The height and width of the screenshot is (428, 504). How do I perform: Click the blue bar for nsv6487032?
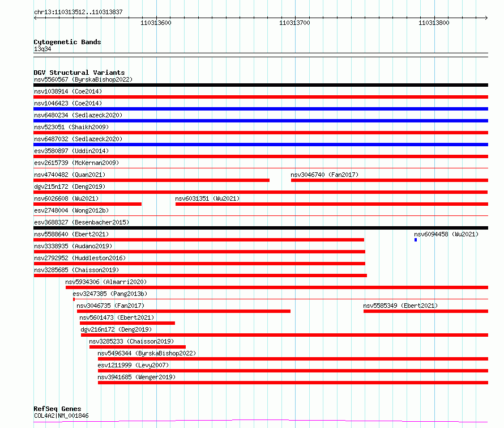[260, 145]
